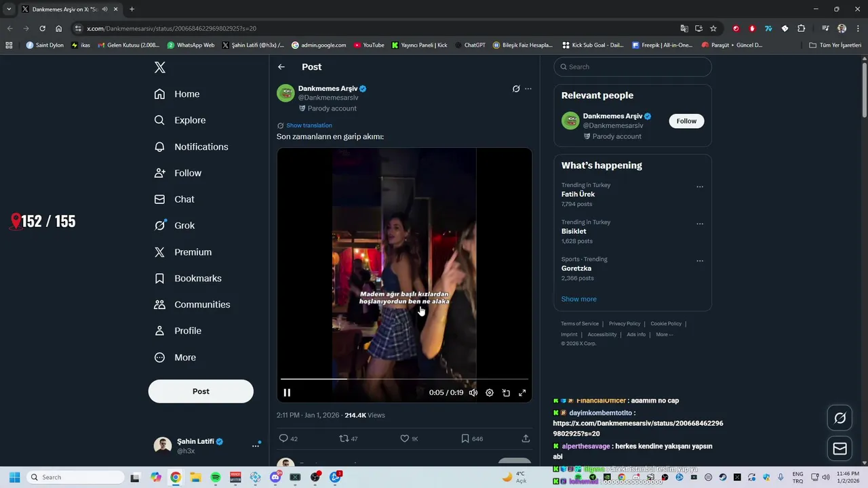Open WhatsApp Web bookmark
Viewport: 868px width, 488px height.
coord(191,45)
